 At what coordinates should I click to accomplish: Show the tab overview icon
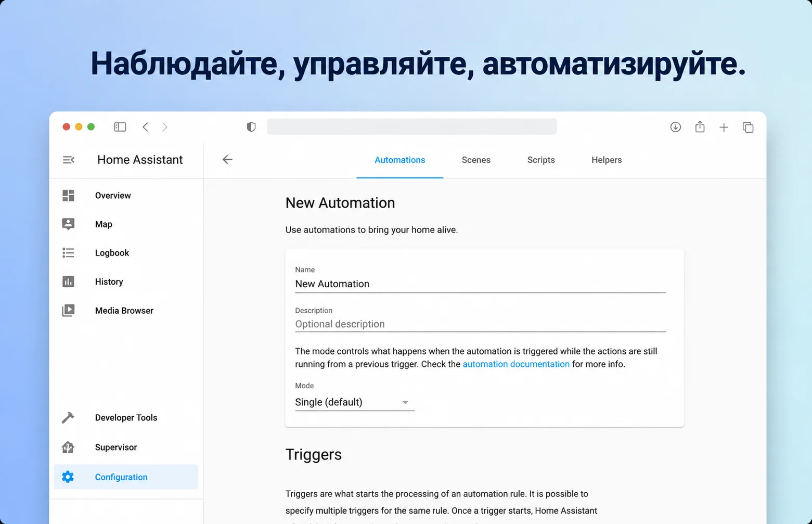[748, 127]
